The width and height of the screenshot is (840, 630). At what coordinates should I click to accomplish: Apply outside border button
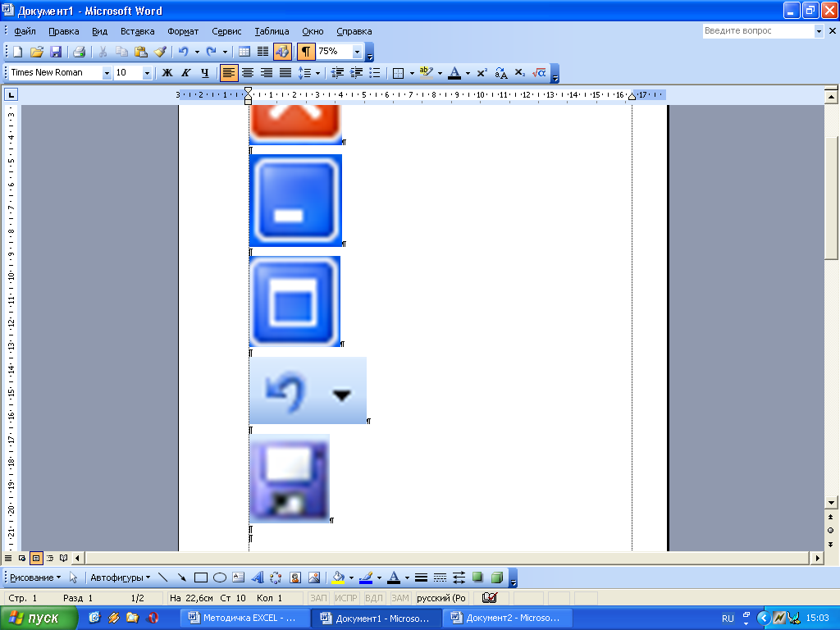point(399,73)
